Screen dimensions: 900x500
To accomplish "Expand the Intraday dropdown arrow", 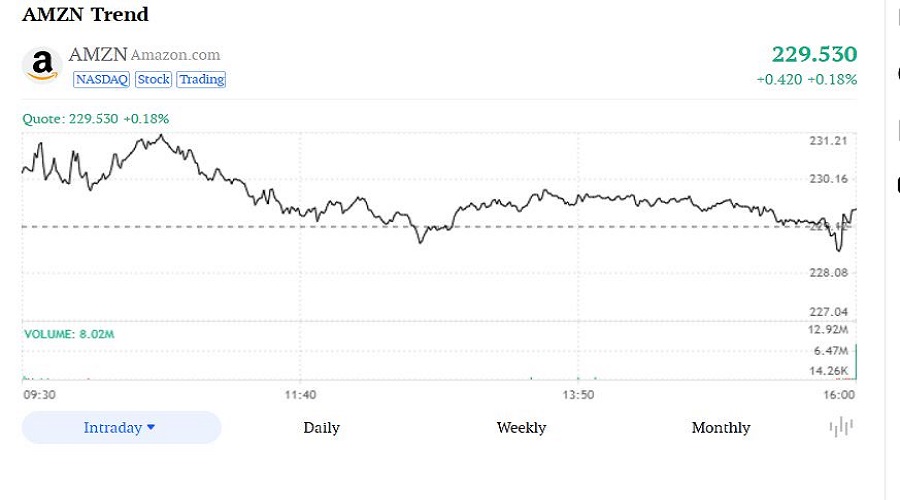I will tap(151, 427).
